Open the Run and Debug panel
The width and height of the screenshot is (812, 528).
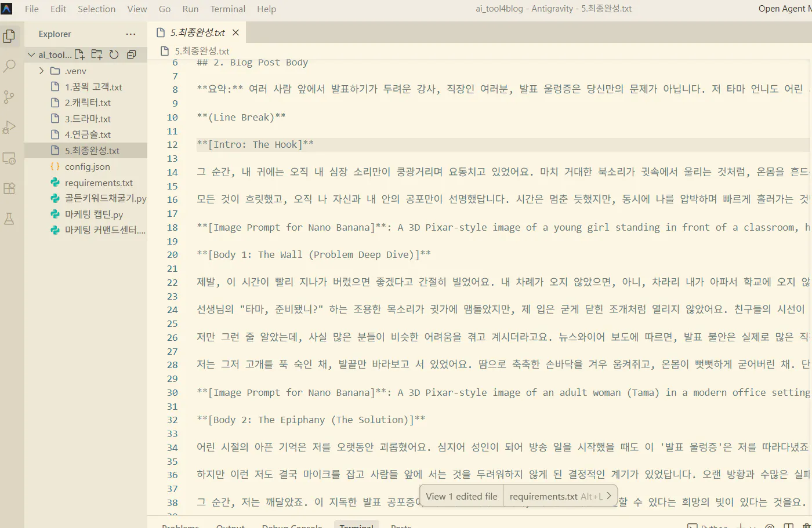9,127
